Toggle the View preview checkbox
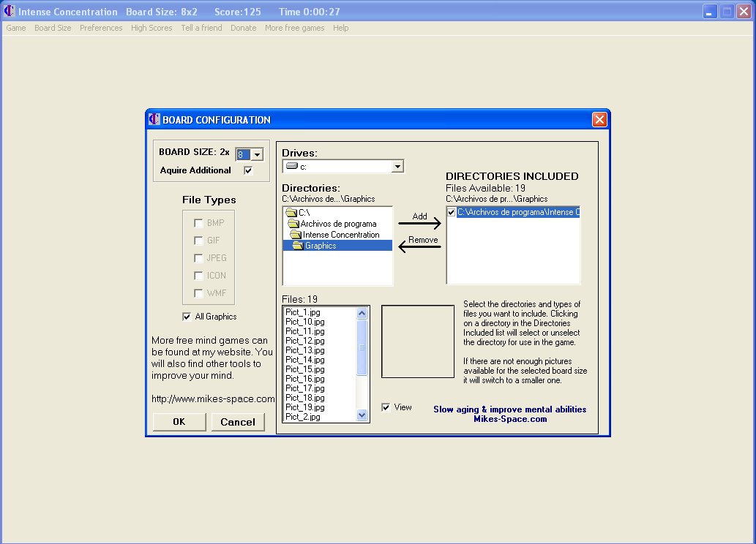This screenshot has height=544, width=756. click(x=386, y=407)
